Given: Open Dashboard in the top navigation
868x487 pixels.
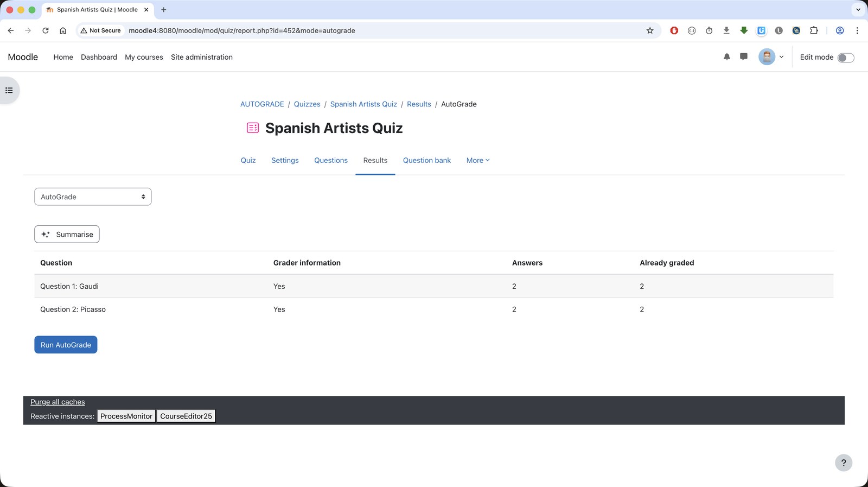Looking at the screenshot, I should [99, 57].
